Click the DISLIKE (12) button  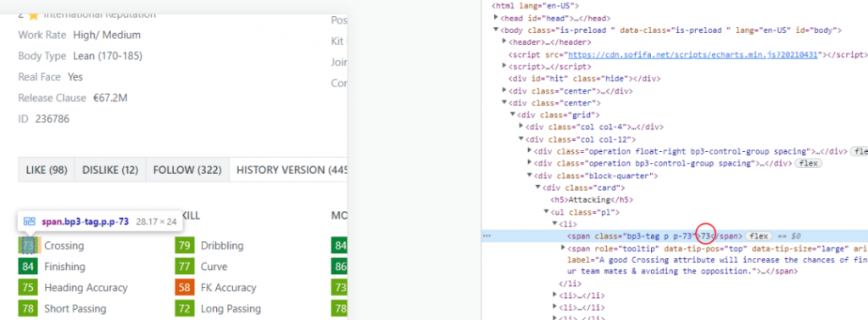110,170
